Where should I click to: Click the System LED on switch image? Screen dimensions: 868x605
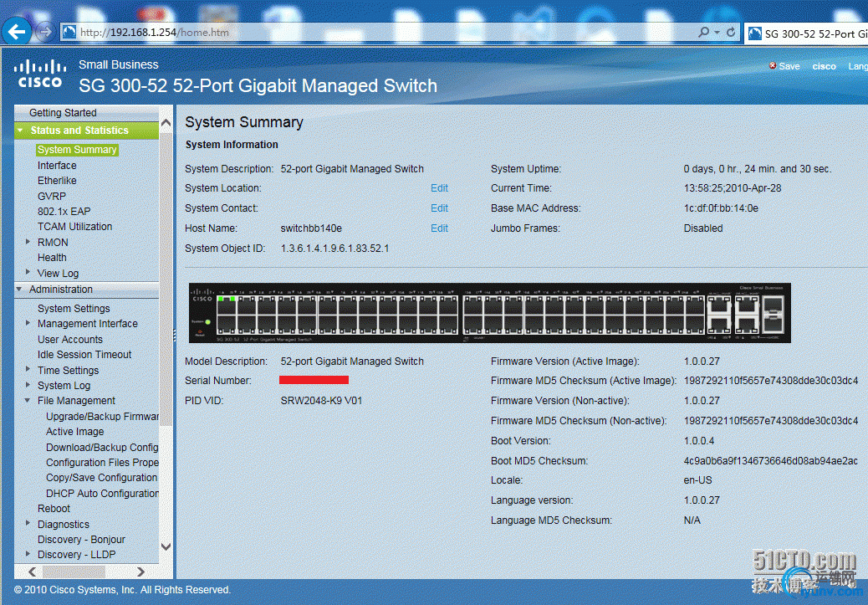207,322
